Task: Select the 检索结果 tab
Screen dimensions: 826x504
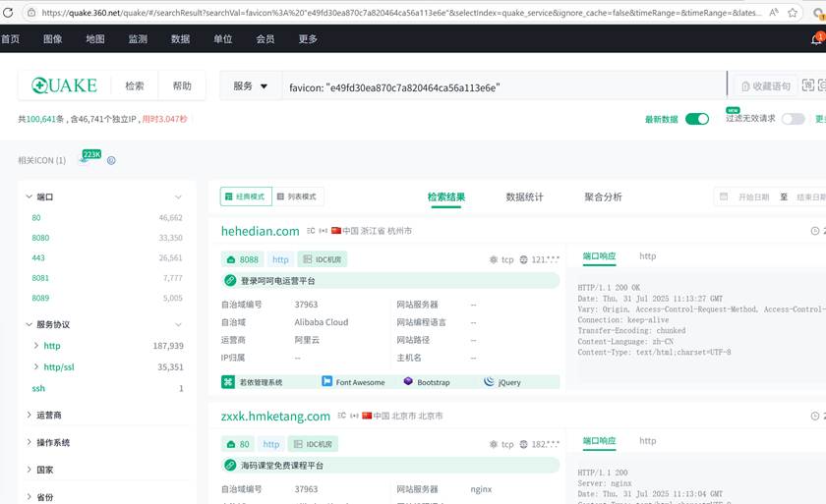Action: point(446,196)
